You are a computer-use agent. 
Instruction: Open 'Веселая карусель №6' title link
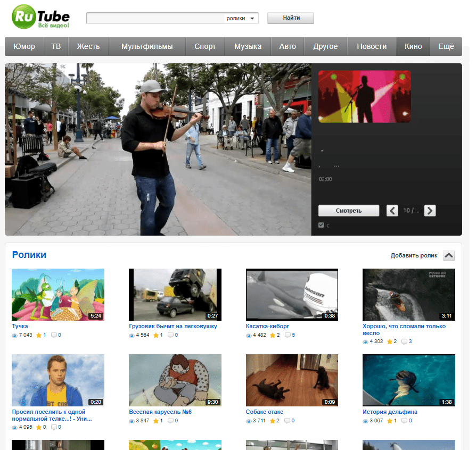coord(160,412)
